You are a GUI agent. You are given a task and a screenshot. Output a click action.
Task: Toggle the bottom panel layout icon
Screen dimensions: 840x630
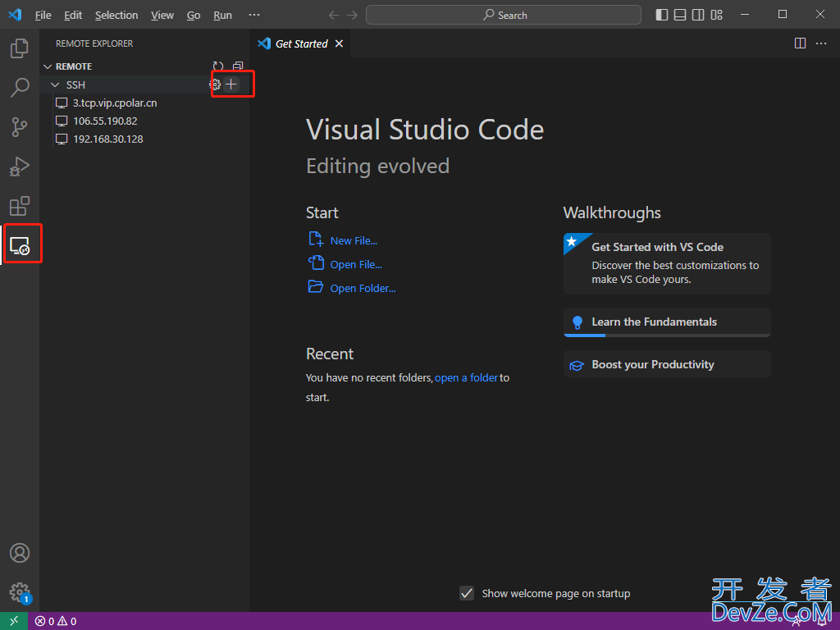(680, 15)
